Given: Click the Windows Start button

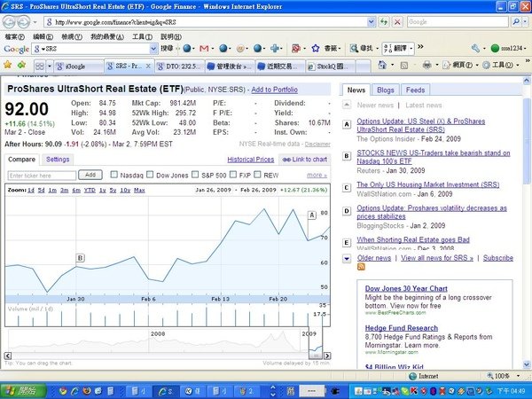Looking at the screenshot, I should click(23, 391).
